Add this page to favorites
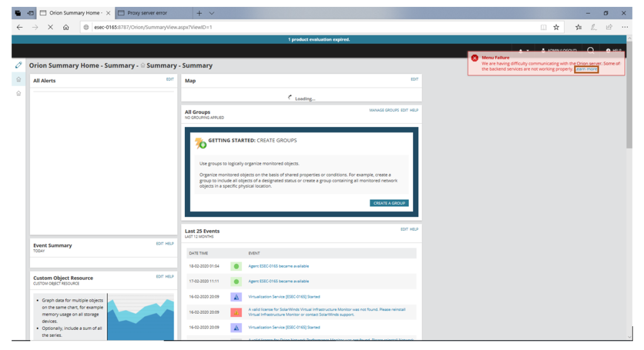The width and height of the screenshot is (644, 350). [x=556, y=27]
